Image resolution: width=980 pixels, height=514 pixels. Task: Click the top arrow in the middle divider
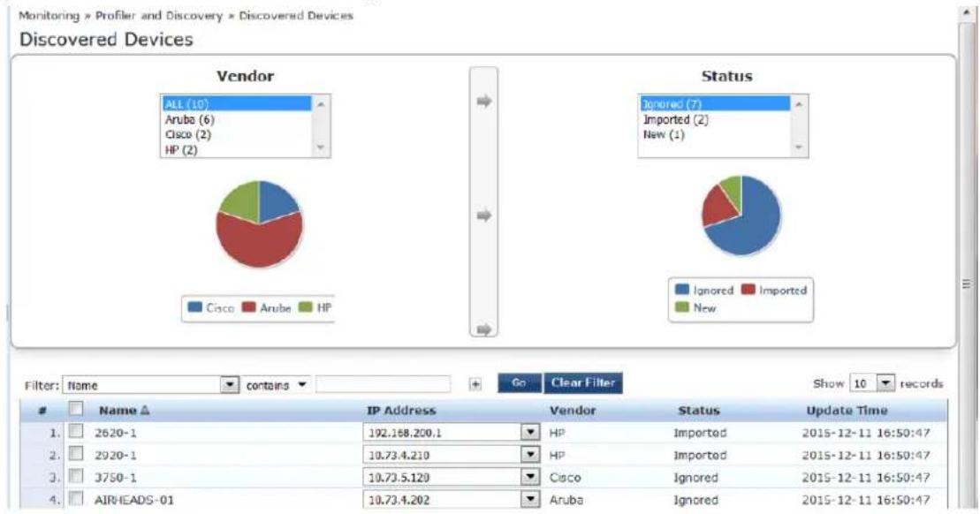(x=483, y=102)
